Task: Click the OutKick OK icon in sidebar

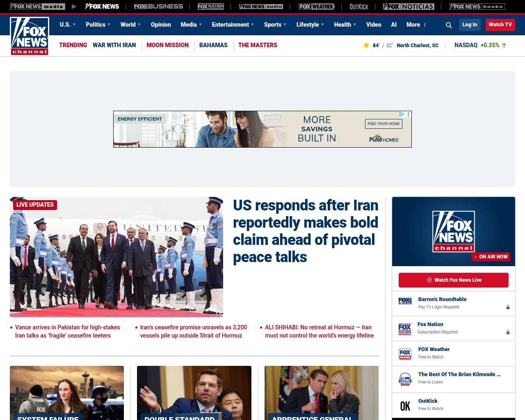Action: pos(405,406)
